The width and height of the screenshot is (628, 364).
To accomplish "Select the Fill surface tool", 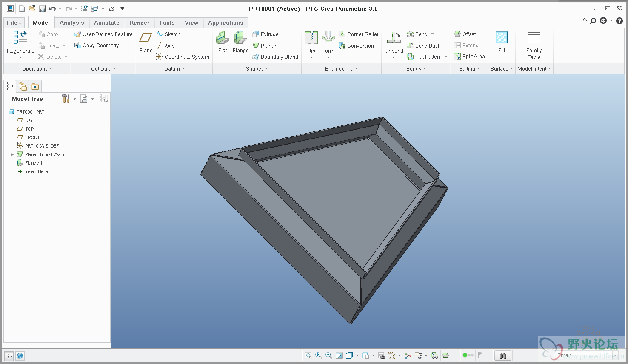I will (502, 43).
